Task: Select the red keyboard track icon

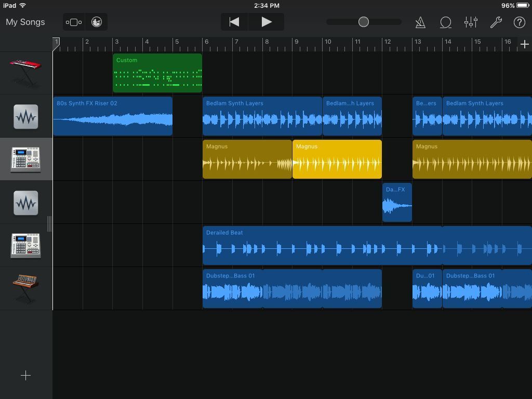Action: click(25, 73)
